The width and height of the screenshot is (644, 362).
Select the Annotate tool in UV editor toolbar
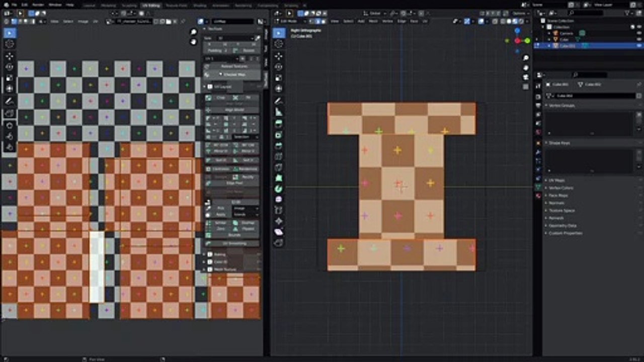click(10, 101)
